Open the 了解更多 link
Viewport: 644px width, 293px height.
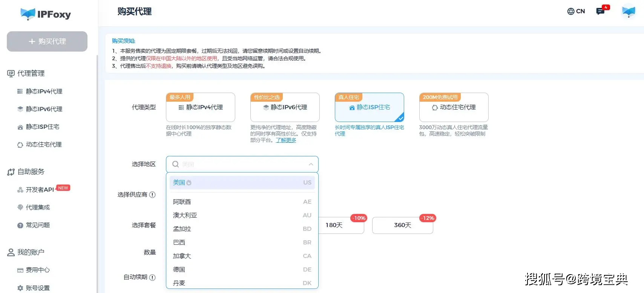coord(286,140)
